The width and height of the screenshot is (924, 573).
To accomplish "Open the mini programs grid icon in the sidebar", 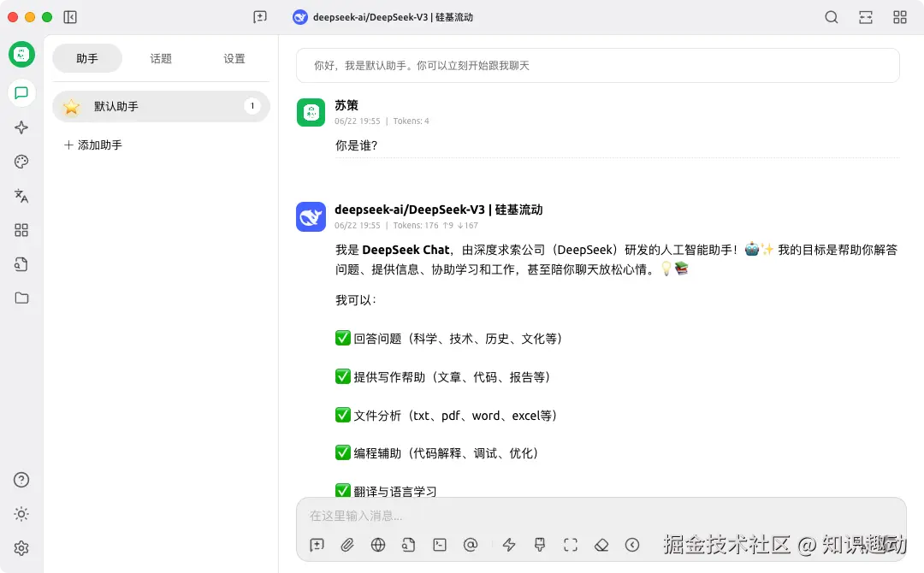I will point(21,230).
